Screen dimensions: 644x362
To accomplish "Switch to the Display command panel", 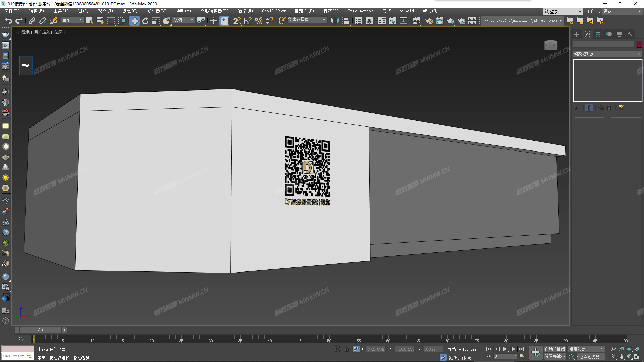I will click(x=620, y=34).
